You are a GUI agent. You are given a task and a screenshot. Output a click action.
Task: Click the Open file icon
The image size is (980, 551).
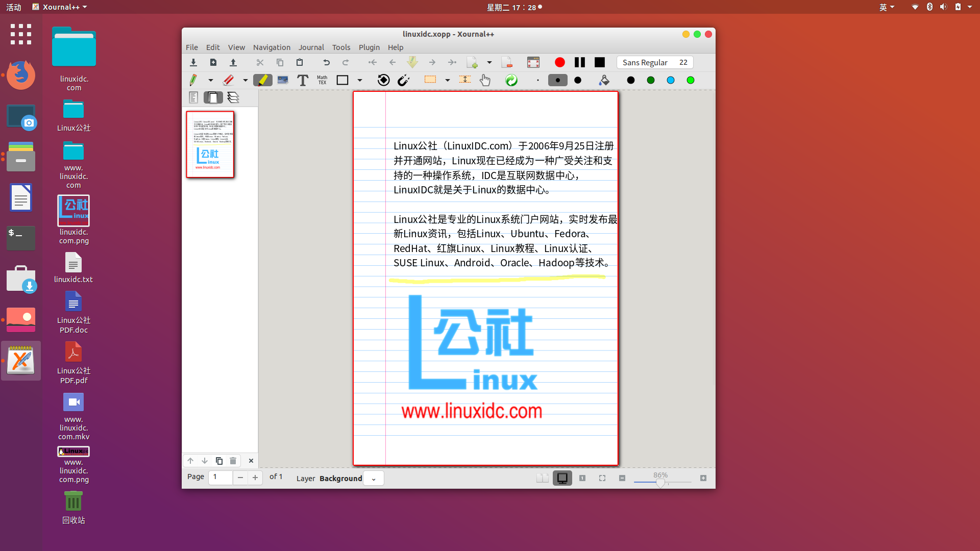[x=233, y=62]
